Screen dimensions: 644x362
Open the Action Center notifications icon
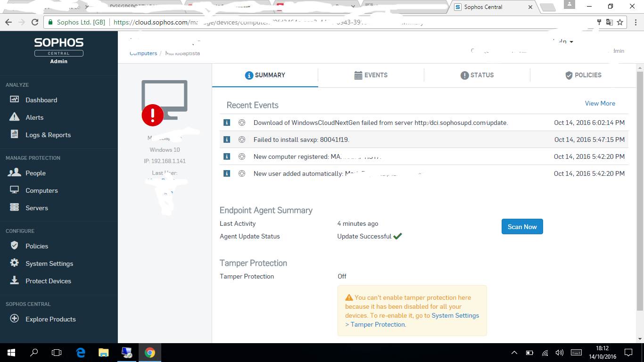[628, 353]
